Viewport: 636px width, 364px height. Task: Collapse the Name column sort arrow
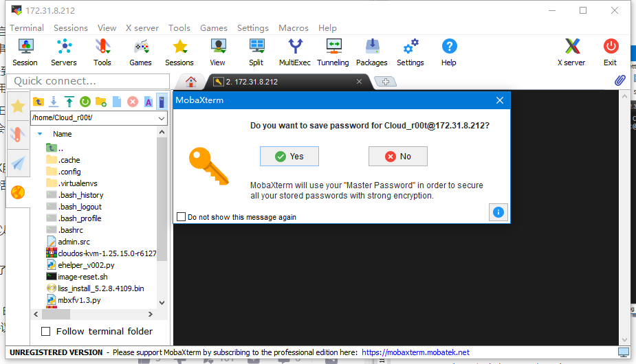[40, 134]
